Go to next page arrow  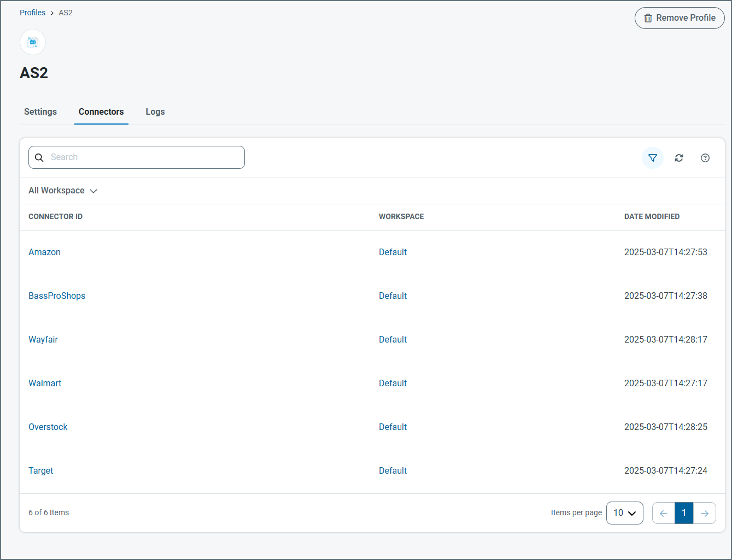click(x=705, y=513)
